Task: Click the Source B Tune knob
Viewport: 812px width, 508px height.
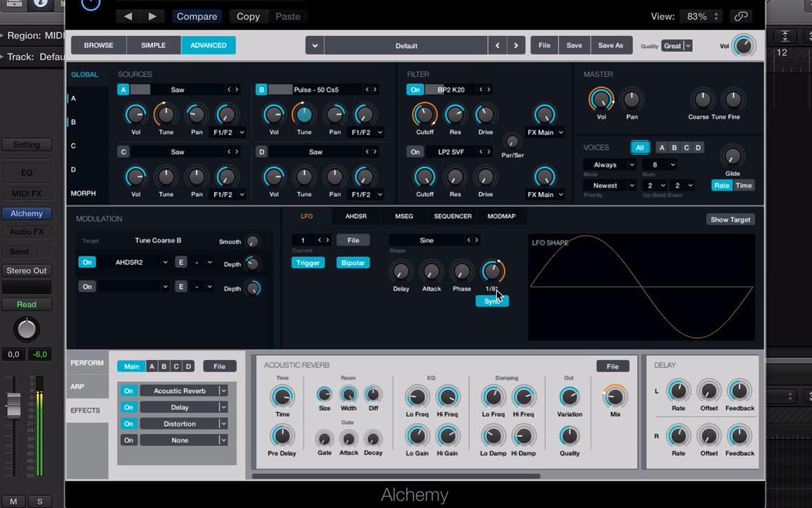Action: pos(304,114)
